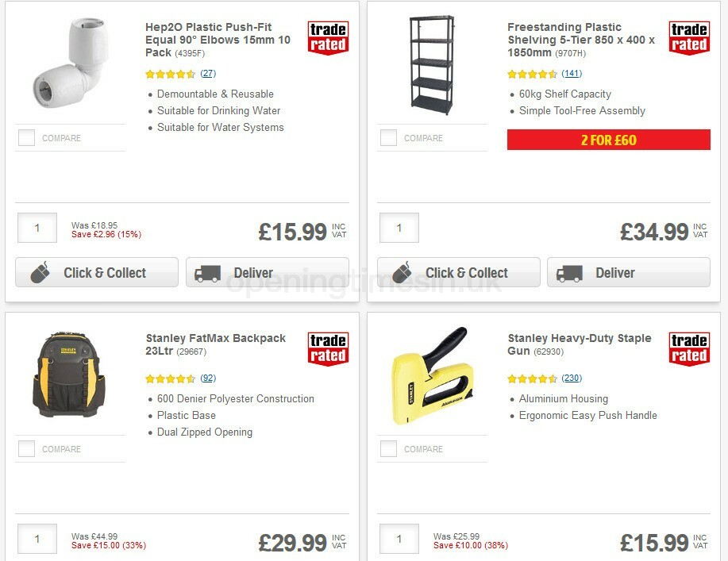Click the star rating of the Hep2O elbows
Image resolution: width=728 pixels, height=561 pixels.
pos(170,74)
